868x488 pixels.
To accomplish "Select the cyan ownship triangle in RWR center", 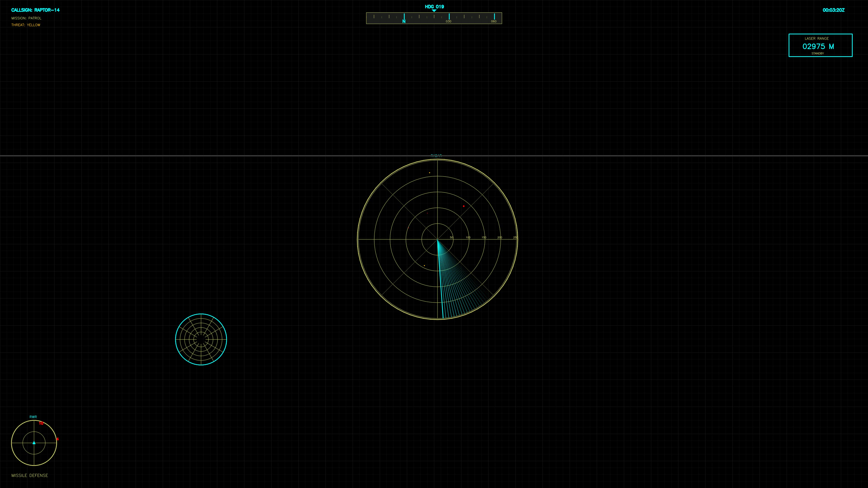I will tap(34, 443).
